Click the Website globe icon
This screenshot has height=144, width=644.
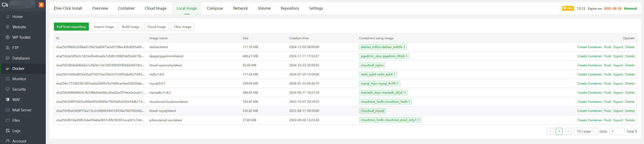8,27
